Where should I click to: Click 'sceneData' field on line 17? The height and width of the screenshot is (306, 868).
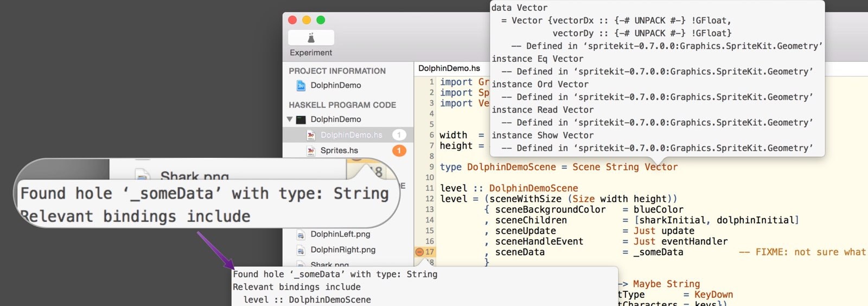(520, 252)
